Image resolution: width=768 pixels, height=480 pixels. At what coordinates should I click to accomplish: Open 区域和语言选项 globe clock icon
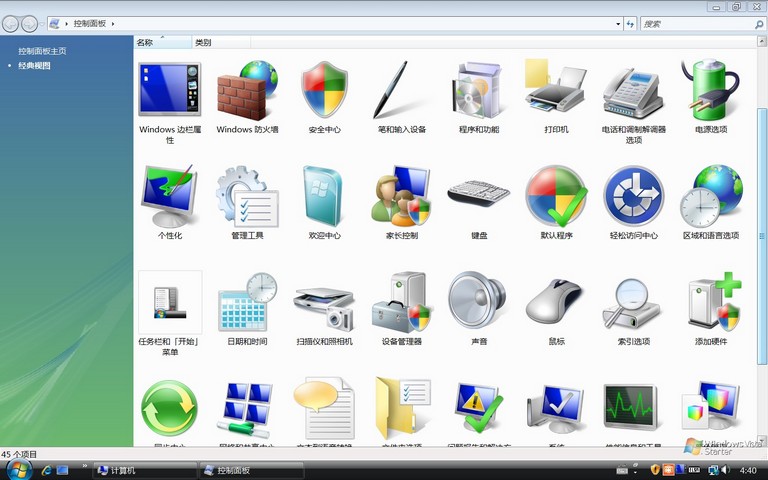tap(711, 196)
